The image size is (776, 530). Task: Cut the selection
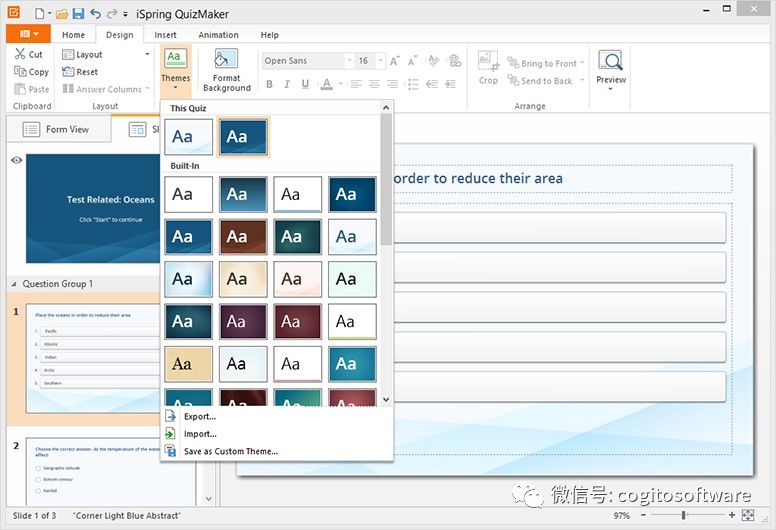point(29,54)
